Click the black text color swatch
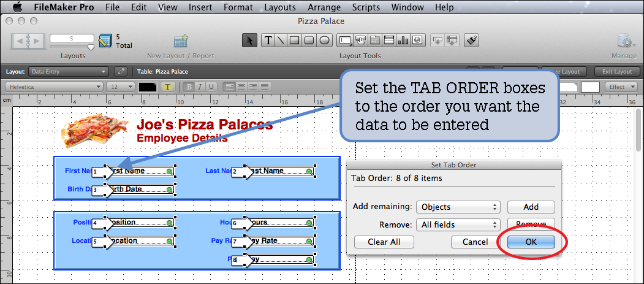The image size is (644, 284). click(x=148, y=86)
